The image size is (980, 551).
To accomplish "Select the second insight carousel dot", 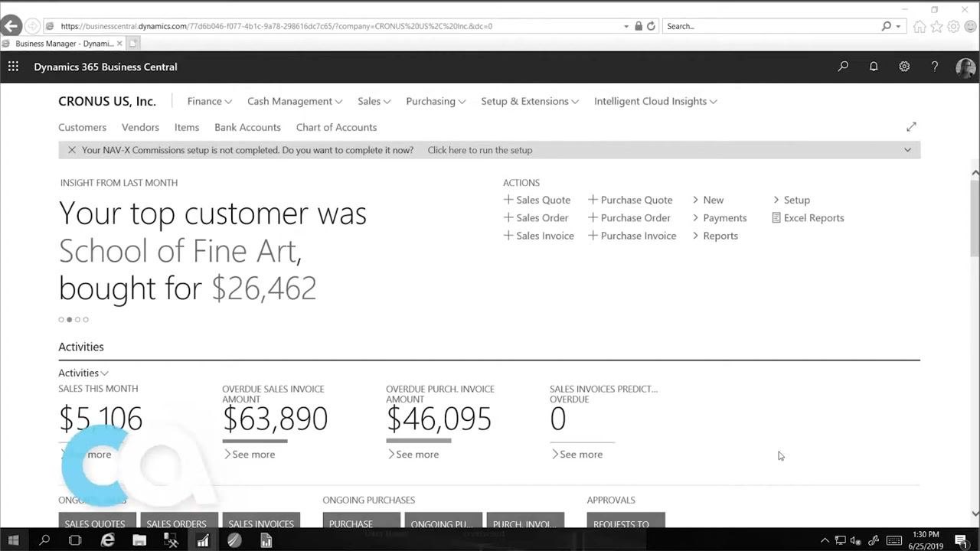I will [x=70, y=320].
